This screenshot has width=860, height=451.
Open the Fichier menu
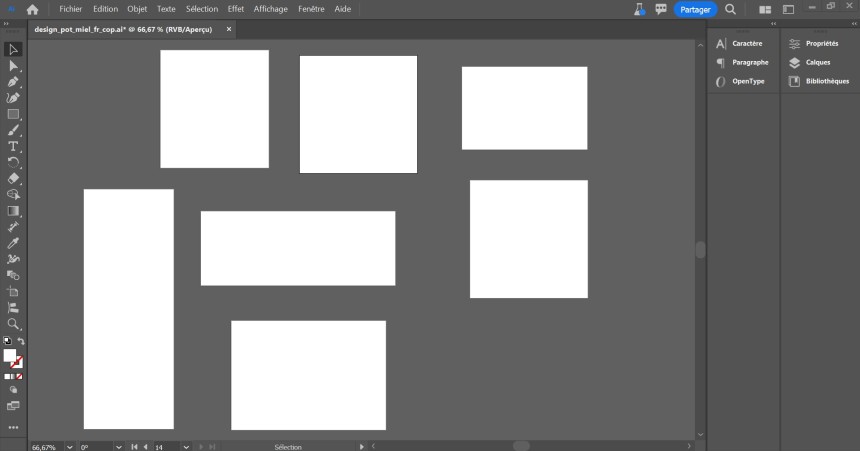71,9
